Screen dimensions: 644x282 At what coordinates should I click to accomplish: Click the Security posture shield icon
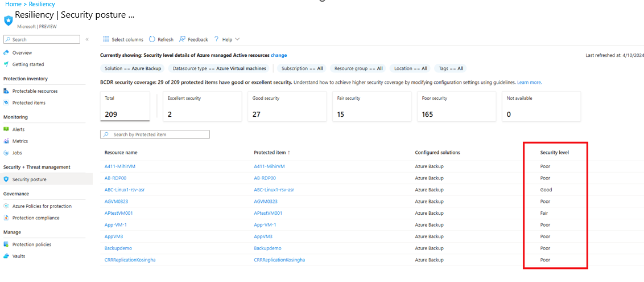[6, 179]
